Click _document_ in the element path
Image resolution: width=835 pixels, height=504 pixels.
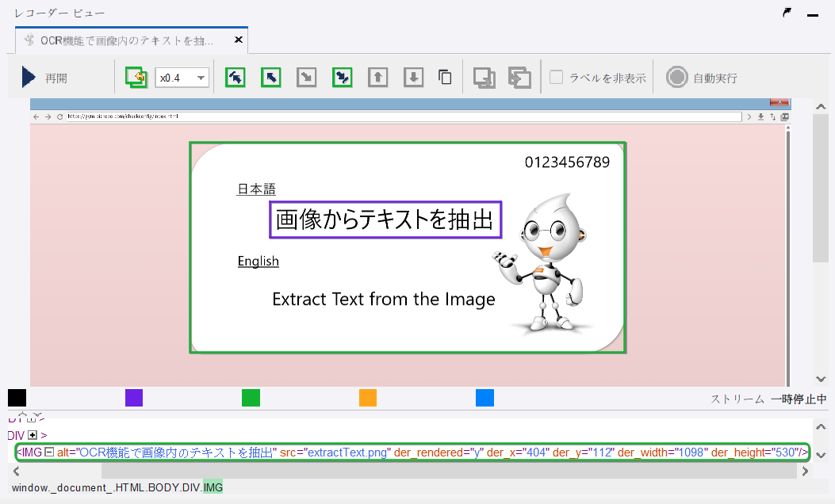(81, 487)
